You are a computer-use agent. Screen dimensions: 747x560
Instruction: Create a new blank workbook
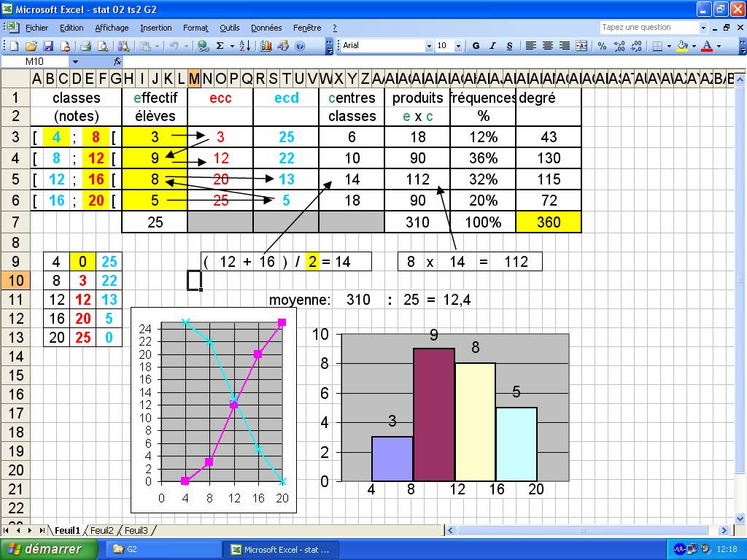(x=15, y=46)
